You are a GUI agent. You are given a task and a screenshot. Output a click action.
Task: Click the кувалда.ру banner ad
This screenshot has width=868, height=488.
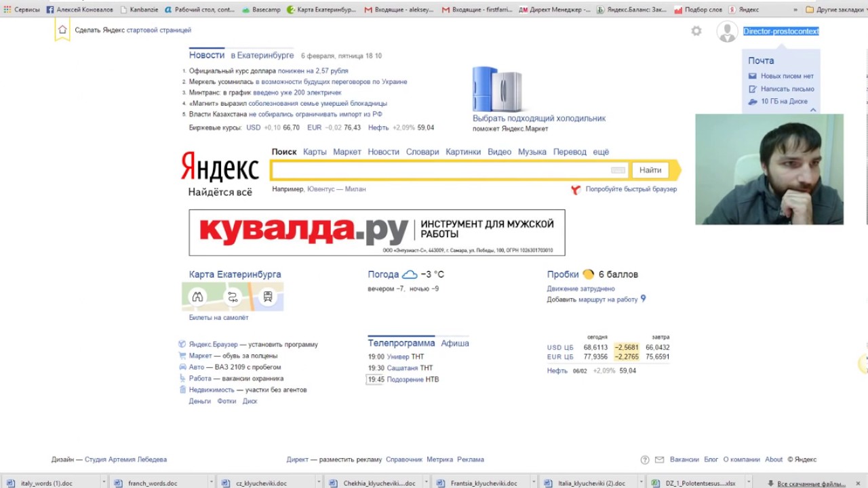[377, 232]
